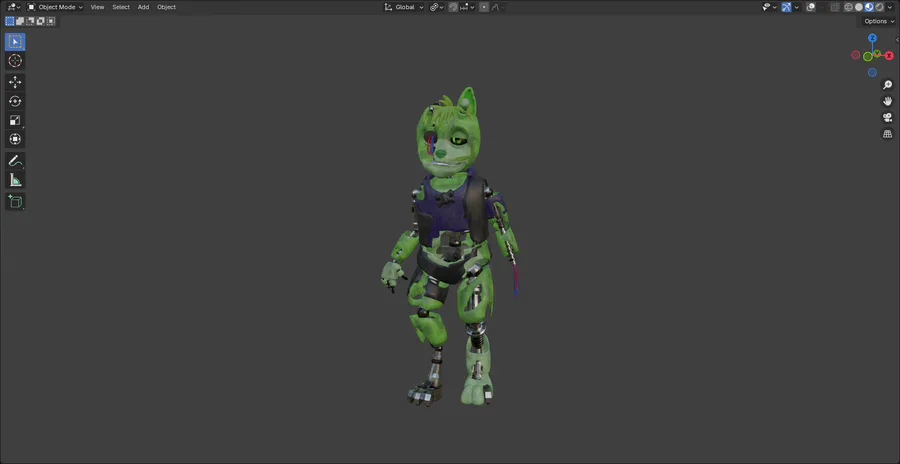Click the blue Z axis on gizmo

(x=872, y=38)
